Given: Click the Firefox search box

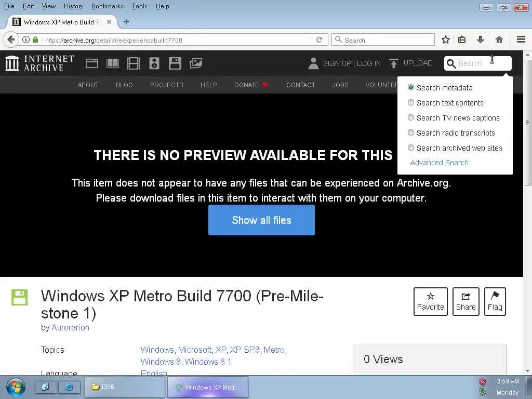Looking at the screenshot, I should [x=383, y=39].
